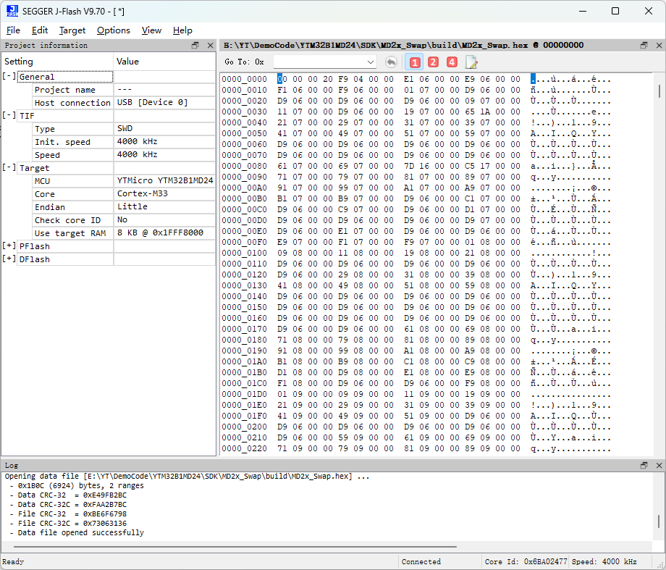Undock the Project information panel
This screenshot has height=570, width=666.
pyautogui.click(x=195, y=45)
